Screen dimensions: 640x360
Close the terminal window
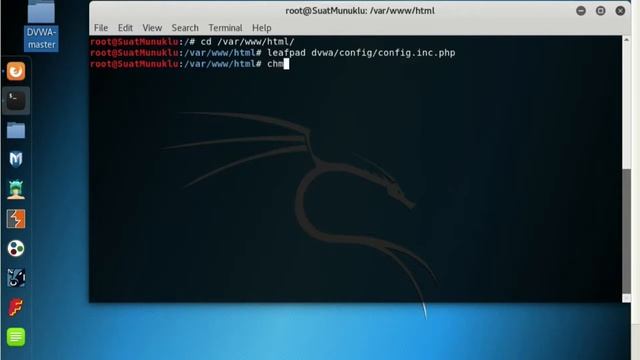click(x=620, y=11)
